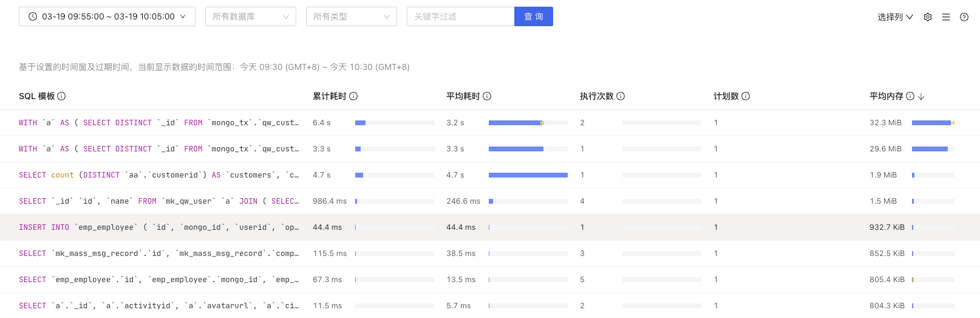
Task: Click the settings gear icon
Action: pos(928,17)
